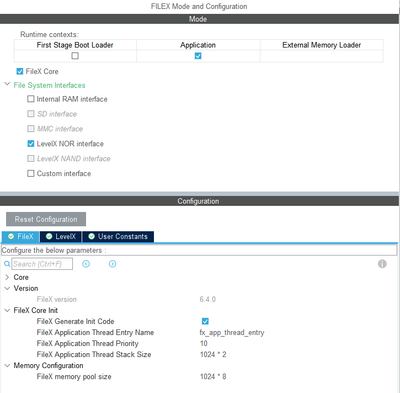
Task: Click the External Memory Loader column header
Action: tap(322, 45)
